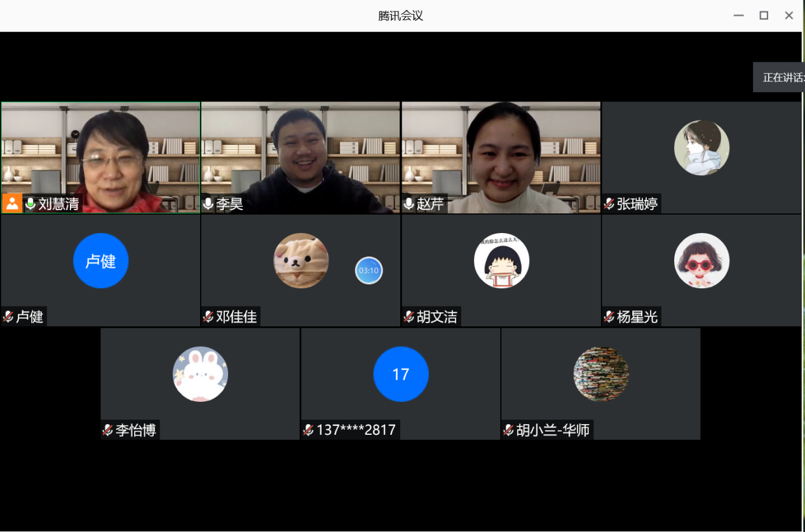This screenshot has height=532, width=805.
Task: Click 刘慧清's green active microphone icon
Action: point(30,204)
